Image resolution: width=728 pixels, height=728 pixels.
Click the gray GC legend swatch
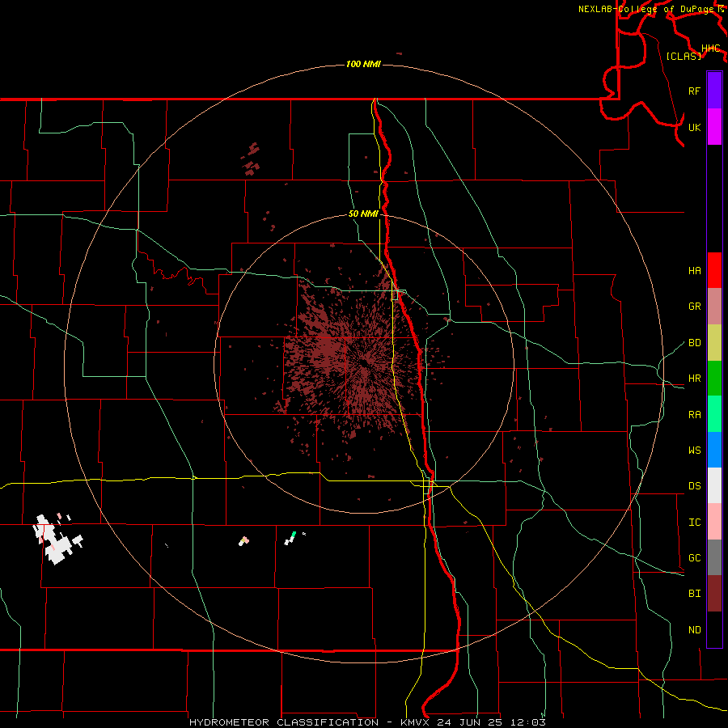pos(714,557)
